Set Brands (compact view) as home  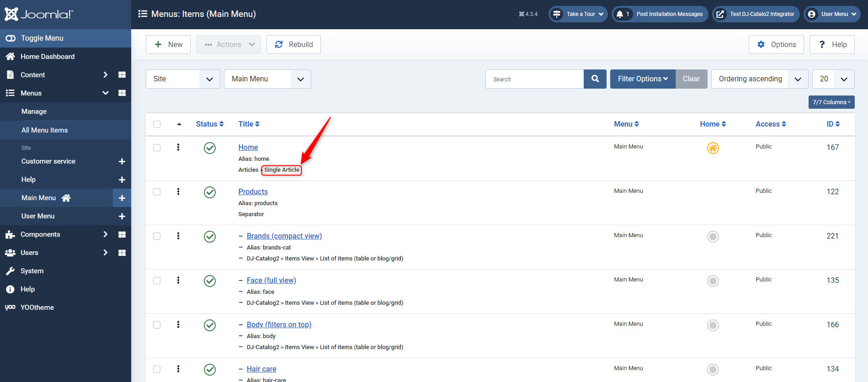pos(713,237)
